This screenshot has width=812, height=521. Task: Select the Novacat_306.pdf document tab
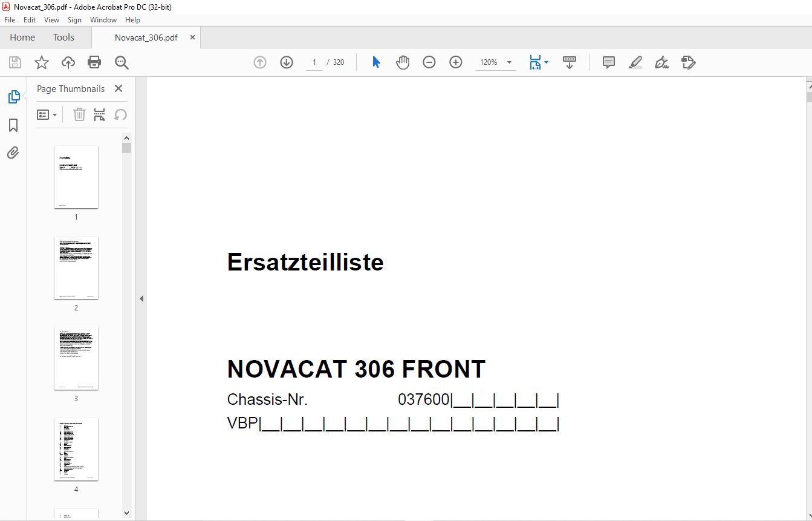146,38
